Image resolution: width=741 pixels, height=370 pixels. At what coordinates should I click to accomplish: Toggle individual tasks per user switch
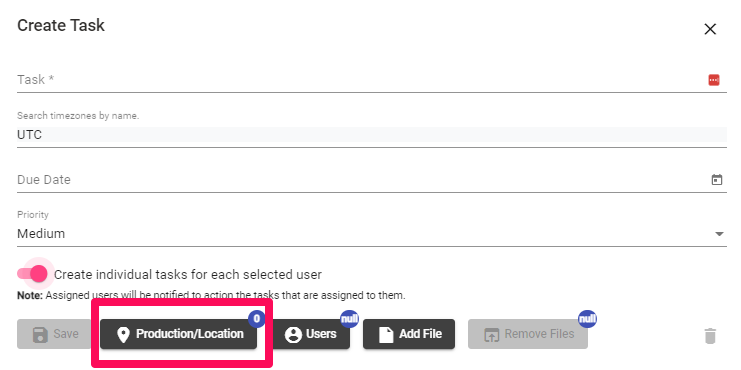(33, 274)
